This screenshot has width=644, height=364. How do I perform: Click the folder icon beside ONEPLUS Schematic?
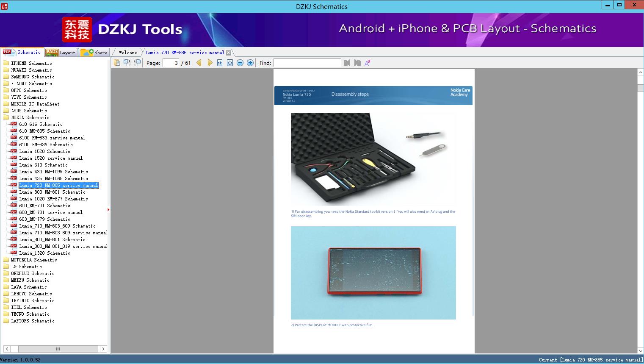[6, 273]
